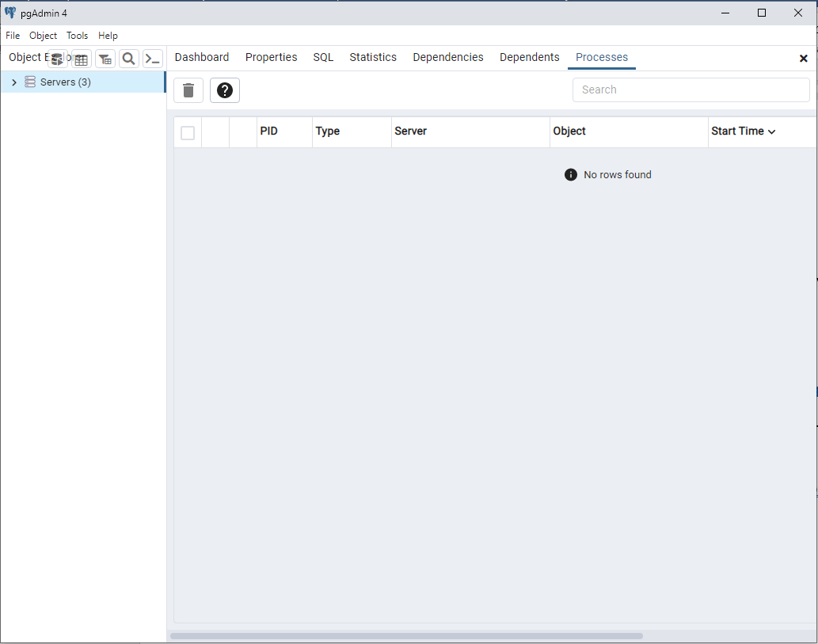Switch to the Dashboard tab
The height and width of the screenshot is (644, 818).
202,57
